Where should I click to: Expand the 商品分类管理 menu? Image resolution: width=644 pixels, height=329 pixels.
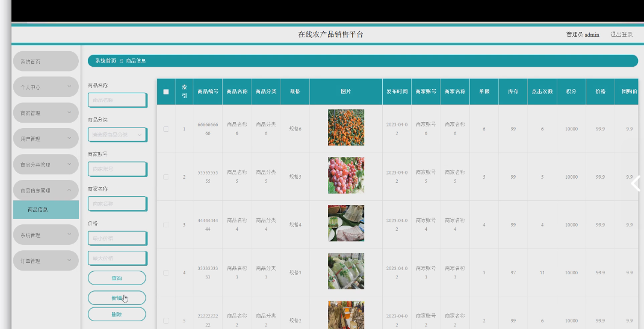(46, 165)
